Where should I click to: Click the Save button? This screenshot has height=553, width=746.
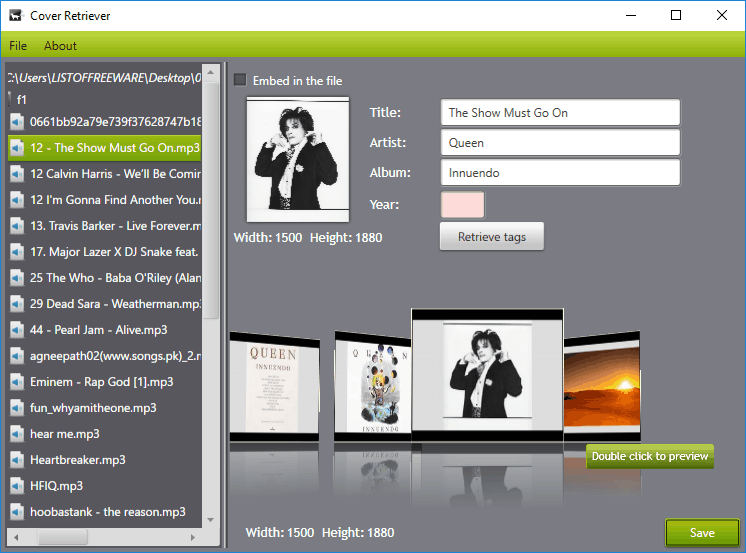tap(702, 533)
